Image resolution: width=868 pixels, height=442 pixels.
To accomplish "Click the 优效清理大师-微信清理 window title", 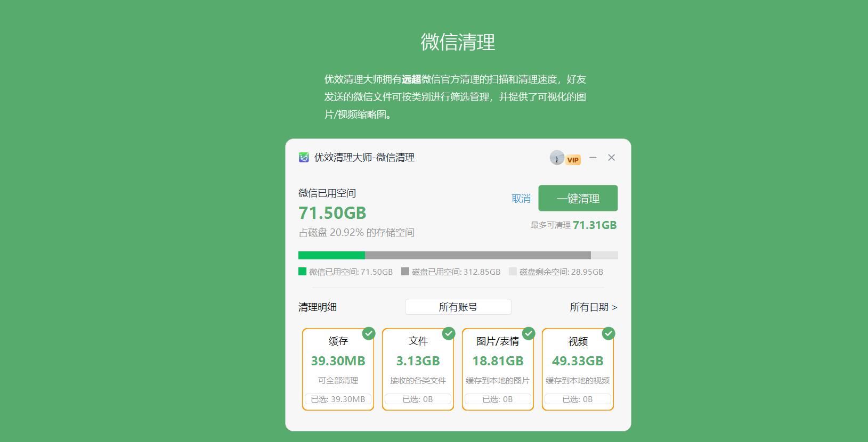I will [364, 158].
